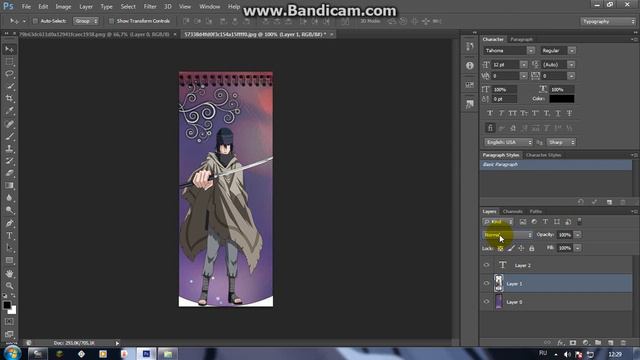Screen dimensions: 640x360
Task: Select the Healing Brush tool
Action: click(x=9, y=124)
